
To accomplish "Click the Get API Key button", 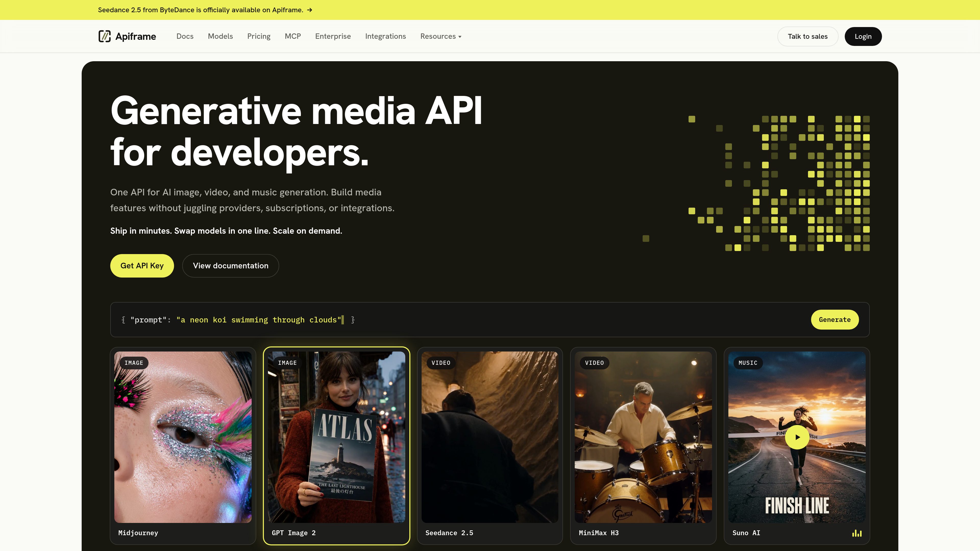I will [x=142, y=266].
